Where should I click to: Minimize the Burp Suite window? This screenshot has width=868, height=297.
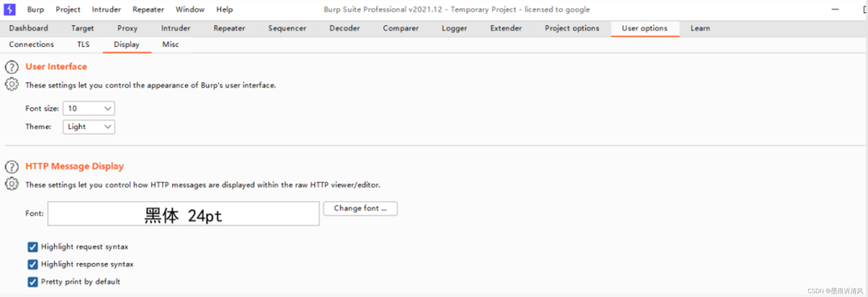tap(835, 9)
